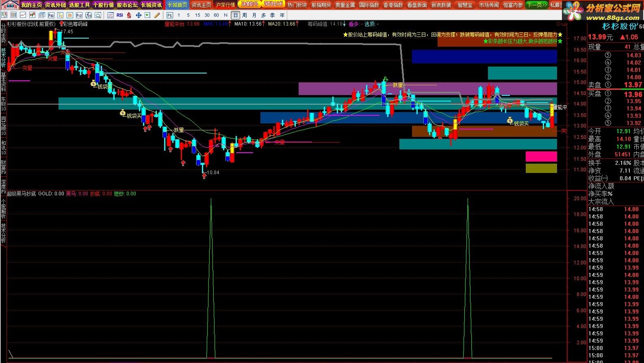Open 香港指数 link

[x=393, y=5]
